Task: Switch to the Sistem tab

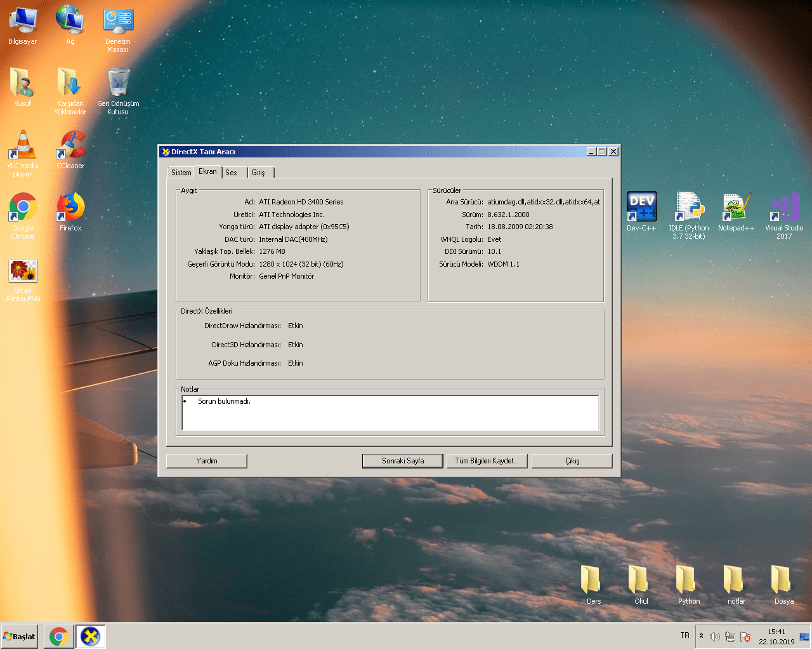Action: click(181, 173)
